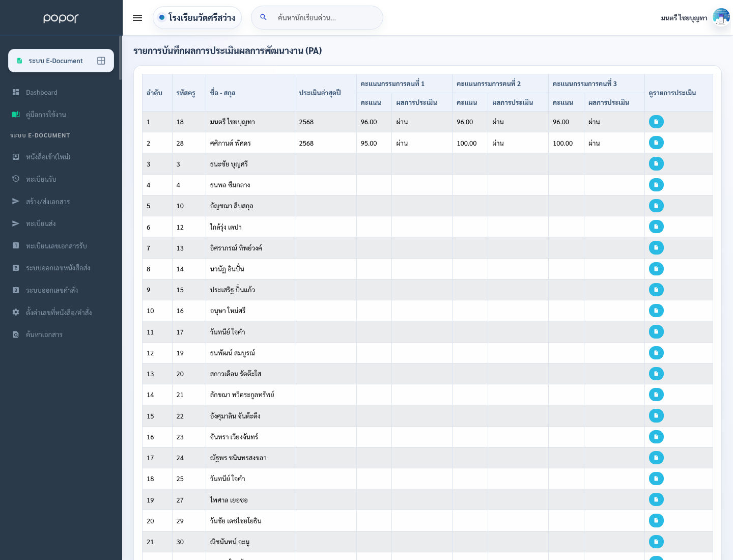View evaluation list for จันทรา เวียงจันทร์
Image resolution: width=733 pixels, height=560 pixels.
[656, 437]
